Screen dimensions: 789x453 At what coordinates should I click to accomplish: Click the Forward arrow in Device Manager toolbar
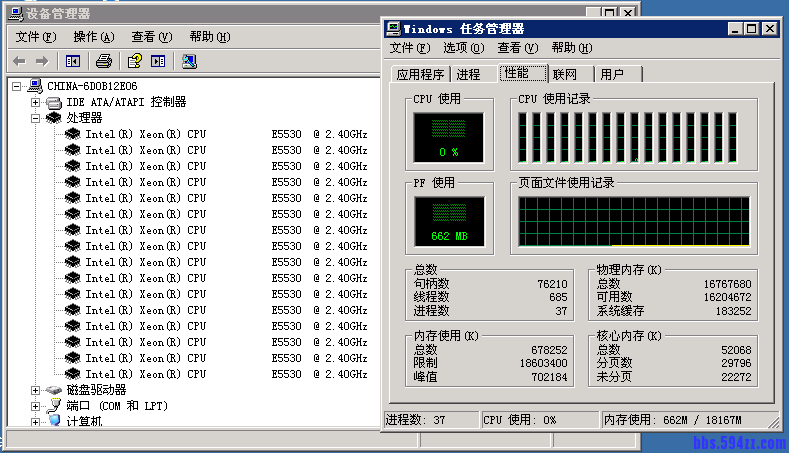click(x=42, y=61)
